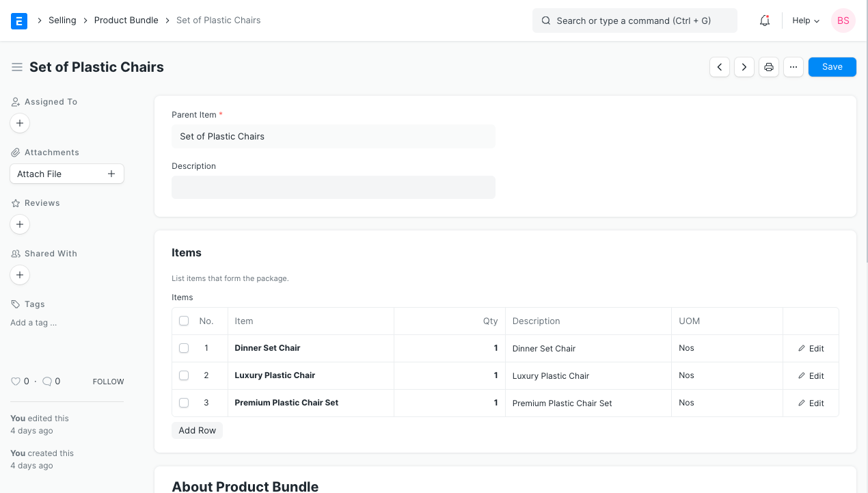Open the three-dots more options menu
The width and height of the screenshot is (868, 493).
click(793, 67)
